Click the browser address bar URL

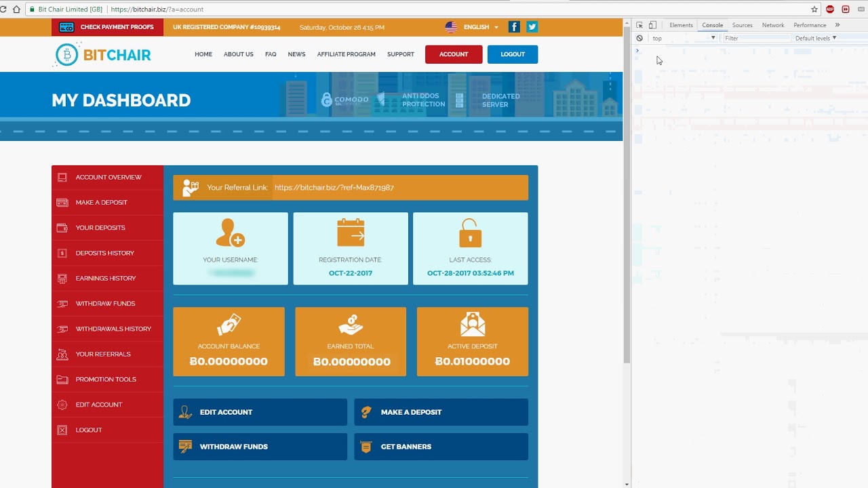click(157, 9)
